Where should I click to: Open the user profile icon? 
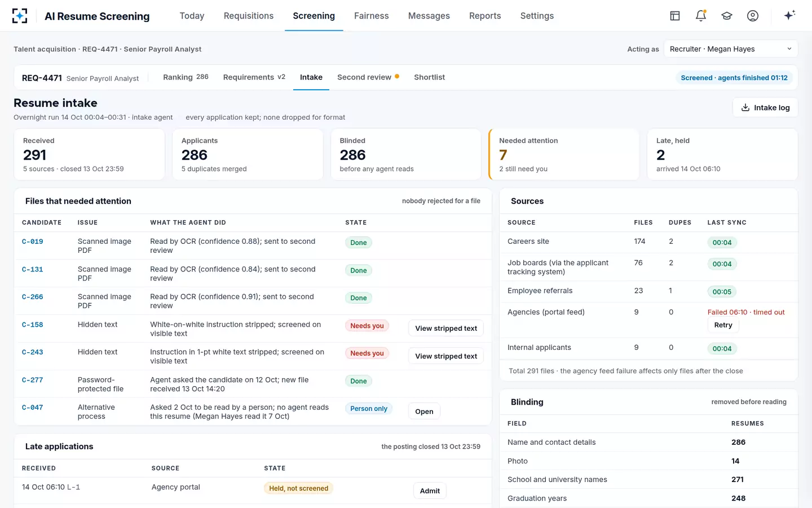(x=753, y=16)
